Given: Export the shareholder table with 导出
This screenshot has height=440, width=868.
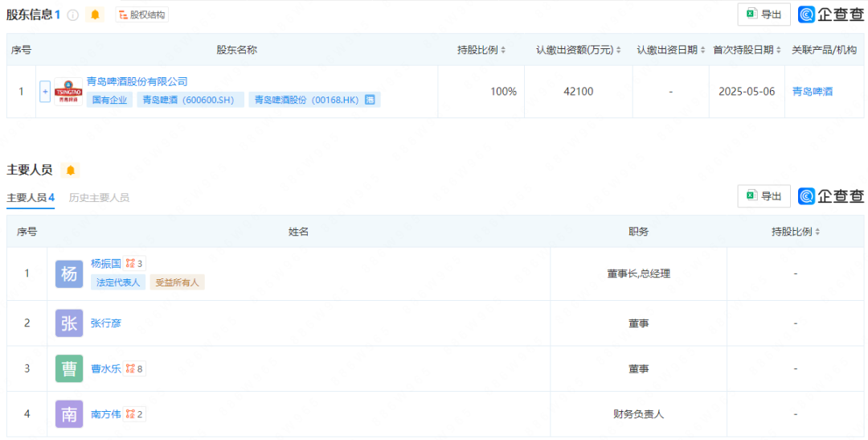Looking at the screenshot, I should (x=764, y=15).
